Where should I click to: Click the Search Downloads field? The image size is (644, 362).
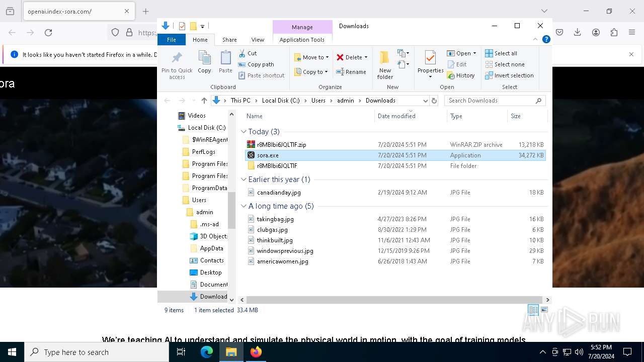[495, 101]
